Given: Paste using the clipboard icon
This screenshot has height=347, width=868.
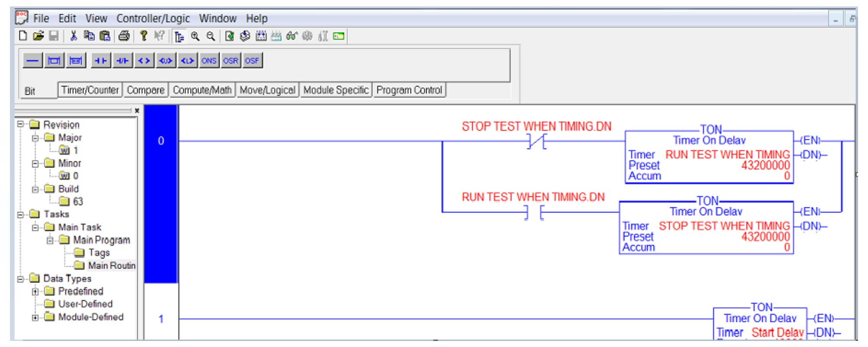Looking at the screenshot, I should click(105, 36).
